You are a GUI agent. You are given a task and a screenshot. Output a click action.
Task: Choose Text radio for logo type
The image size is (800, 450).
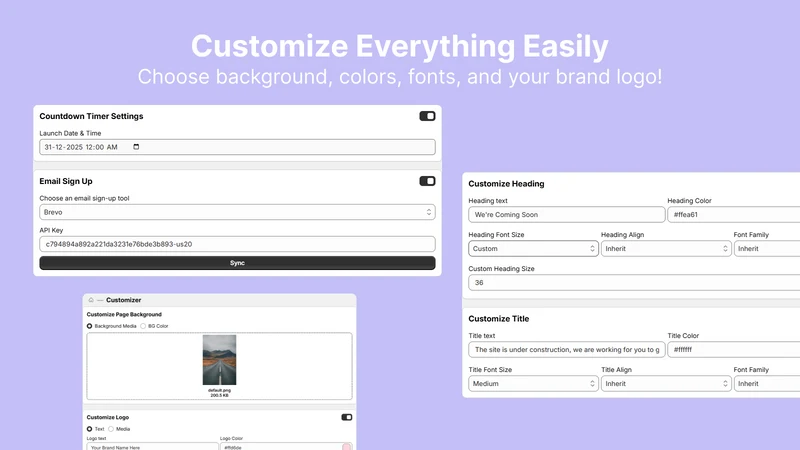(89, 429)
